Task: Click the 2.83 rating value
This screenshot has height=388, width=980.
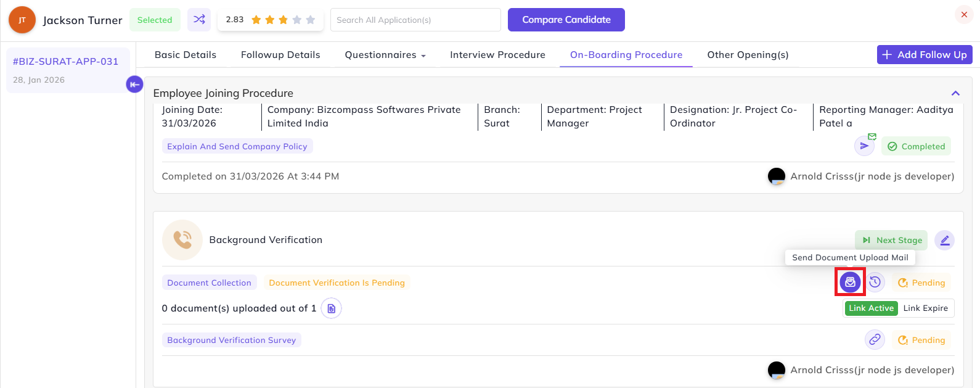Action: tap(235, 20)
